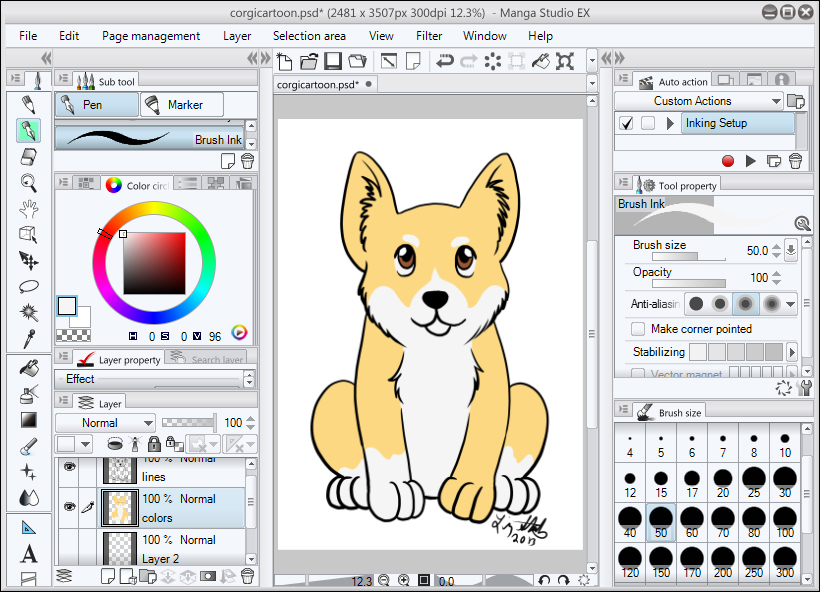Select the Fill bucket tool

coord(28,368)
